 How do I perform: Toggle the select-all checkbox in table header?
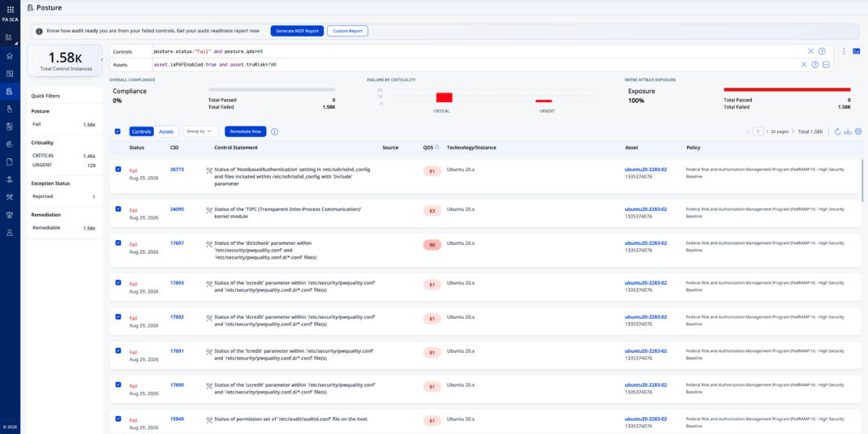click(x=118, y=131)
